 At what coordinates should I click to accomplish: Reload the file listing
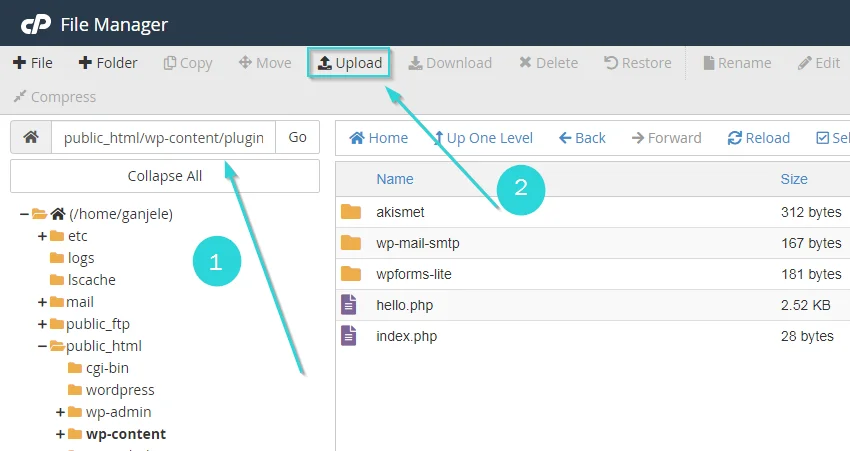pos(759,138)
